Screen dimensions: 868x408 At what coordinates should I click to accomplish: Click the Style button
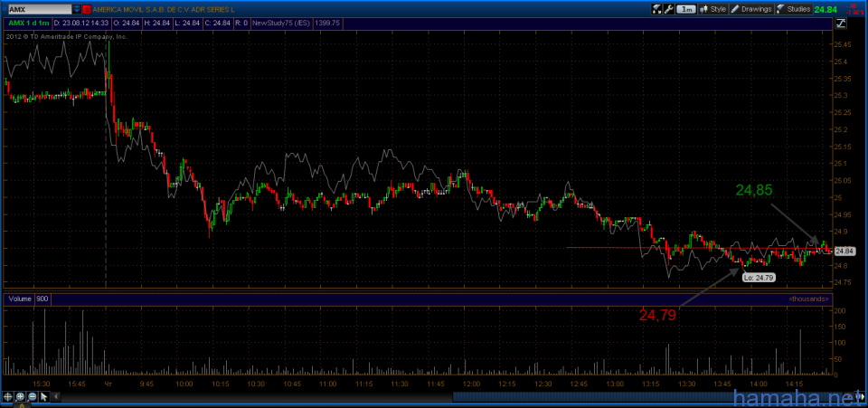tap(713, 8)
